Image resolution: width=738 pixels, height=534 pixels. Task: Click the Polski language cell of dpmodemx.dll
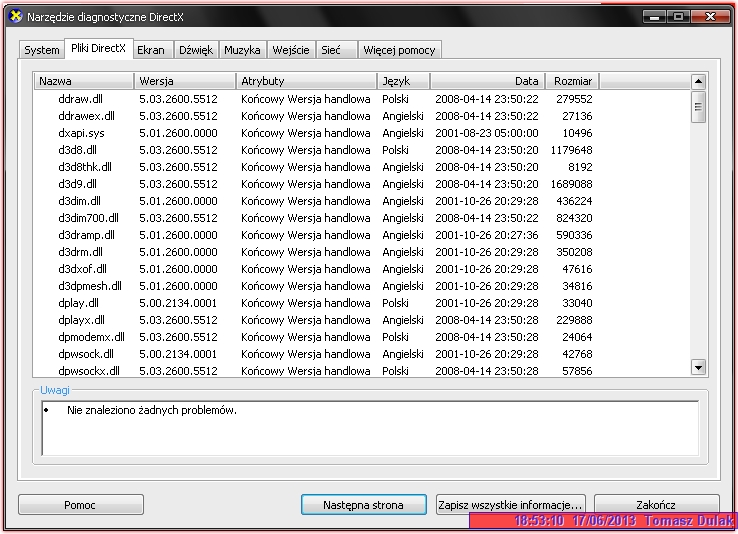coord(395,337)
